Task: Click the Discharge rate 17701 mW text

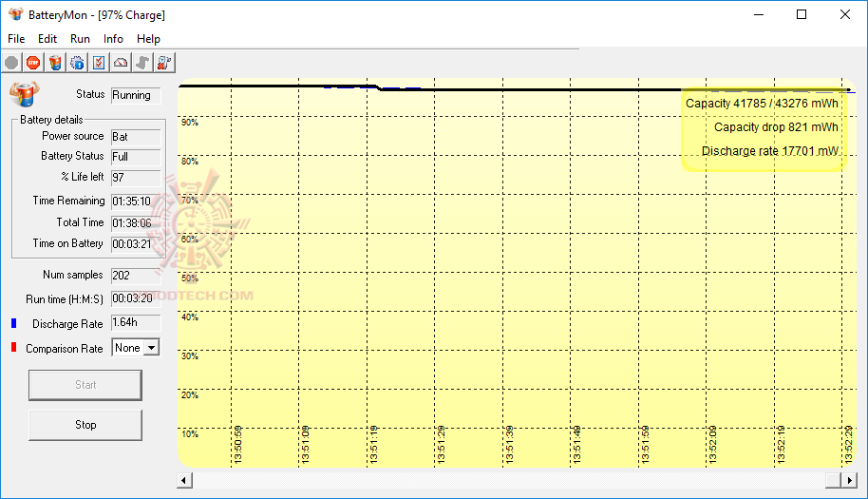Action: (x=770, y=151)
